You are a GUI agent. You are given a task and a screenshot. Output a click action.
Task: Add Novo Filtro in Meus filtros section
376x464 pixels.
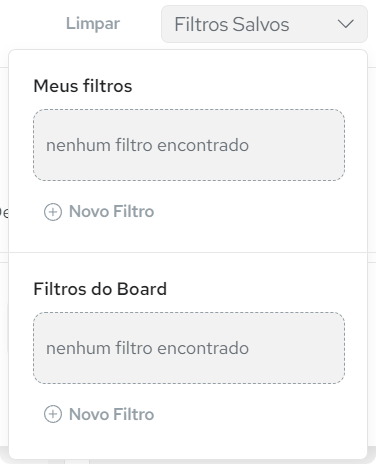point(99,212)
